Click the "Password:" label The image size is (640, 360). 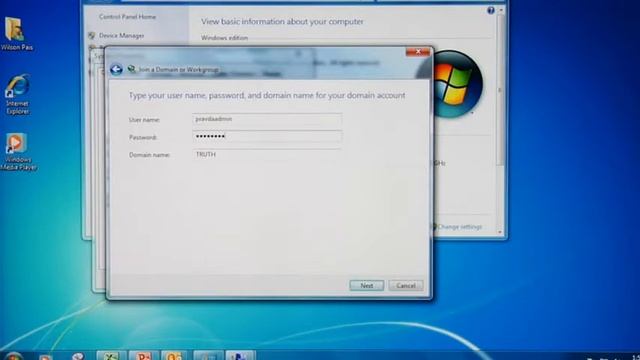[143, 138]
